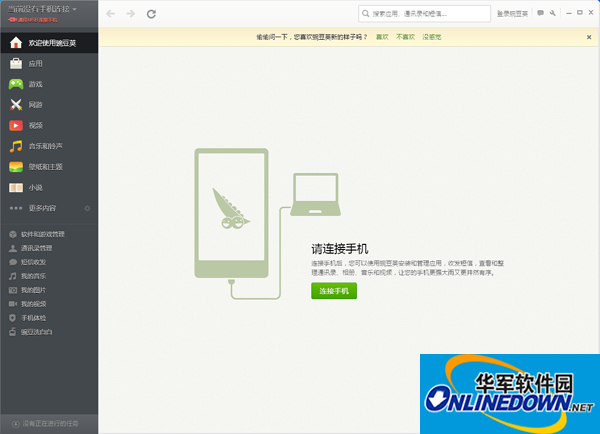
Task: Dismiss the yellow survey banner
Action: click(x=589, y=37)
